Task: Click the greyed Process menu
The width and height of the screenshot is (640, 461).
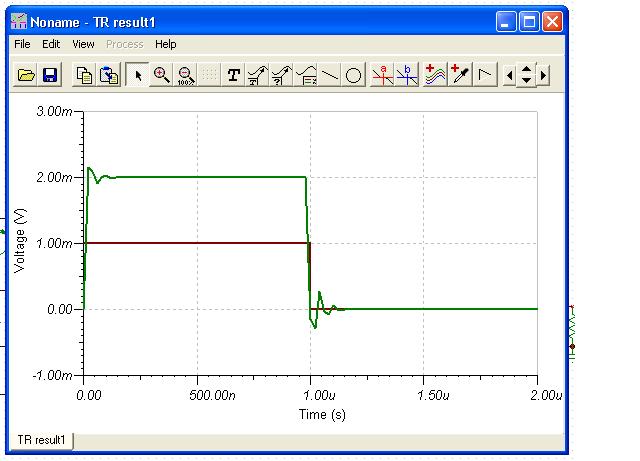Action: 124,44
